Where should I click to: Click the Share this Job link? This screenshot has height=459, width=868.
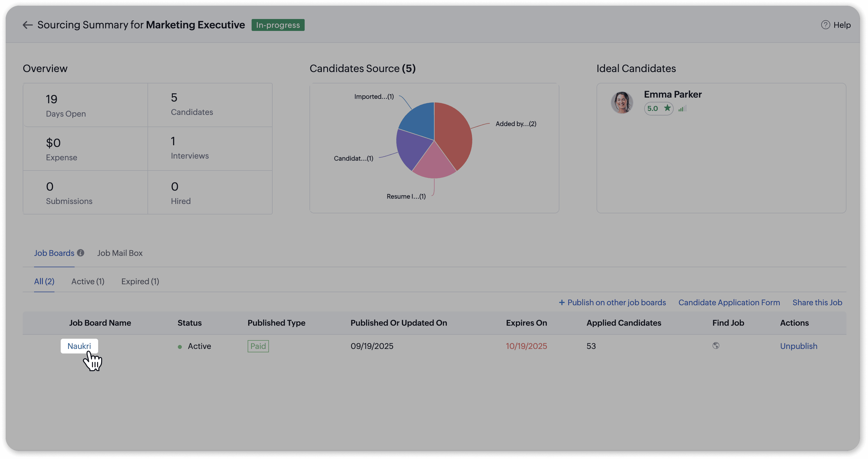[817, 303]
